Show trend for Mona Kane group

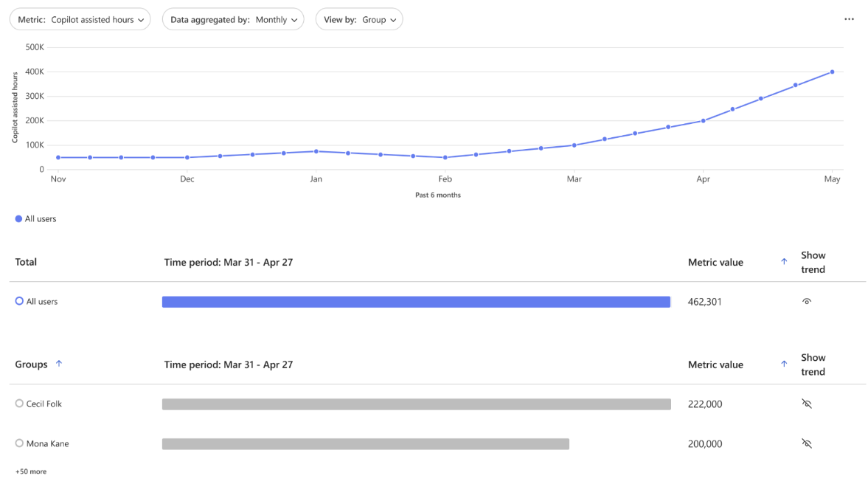(807, 444)
